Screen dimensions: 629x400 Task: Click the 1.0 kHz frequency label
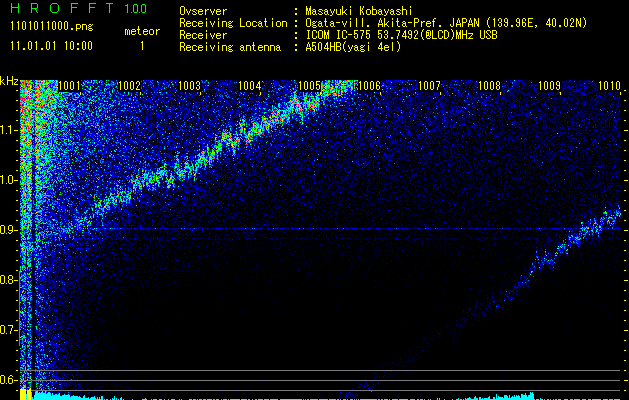point(9,180)
